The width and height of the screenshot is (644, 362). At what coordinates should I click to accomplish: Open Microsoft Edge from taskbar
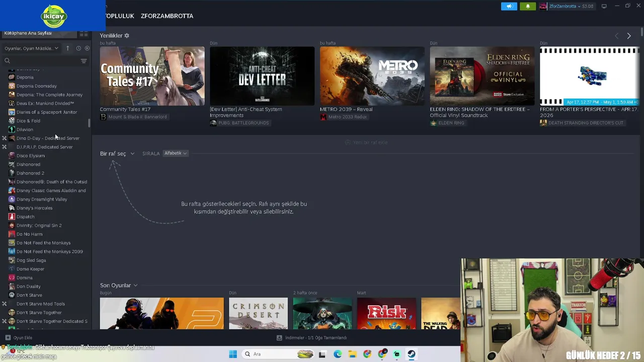(338, 354)
